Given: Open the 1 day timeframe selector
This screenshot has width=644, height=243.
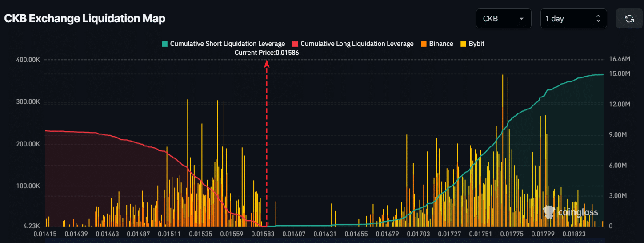Looking at the screenshot, I should (x=573, y=19).
